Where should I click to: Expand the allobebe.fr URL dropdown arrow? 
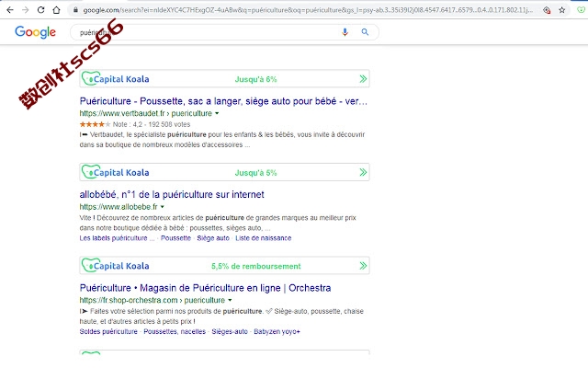pos(163,207)
